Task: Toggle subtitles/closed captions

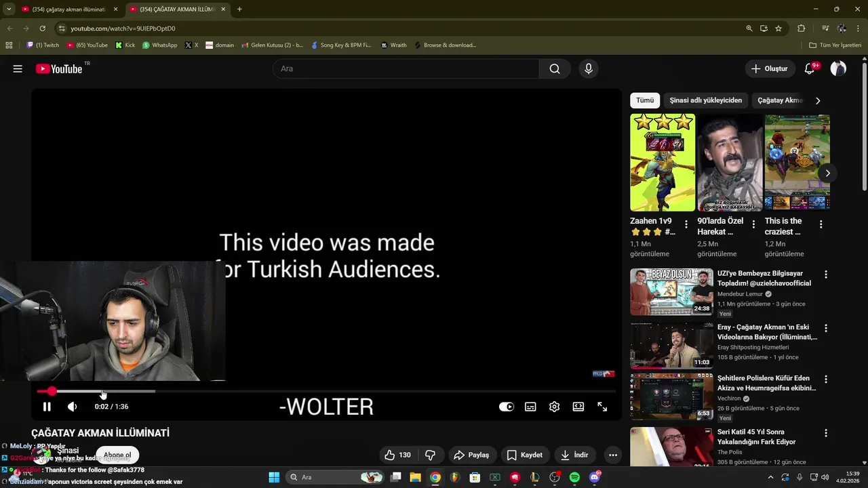Action: click(x=530, y=407)
